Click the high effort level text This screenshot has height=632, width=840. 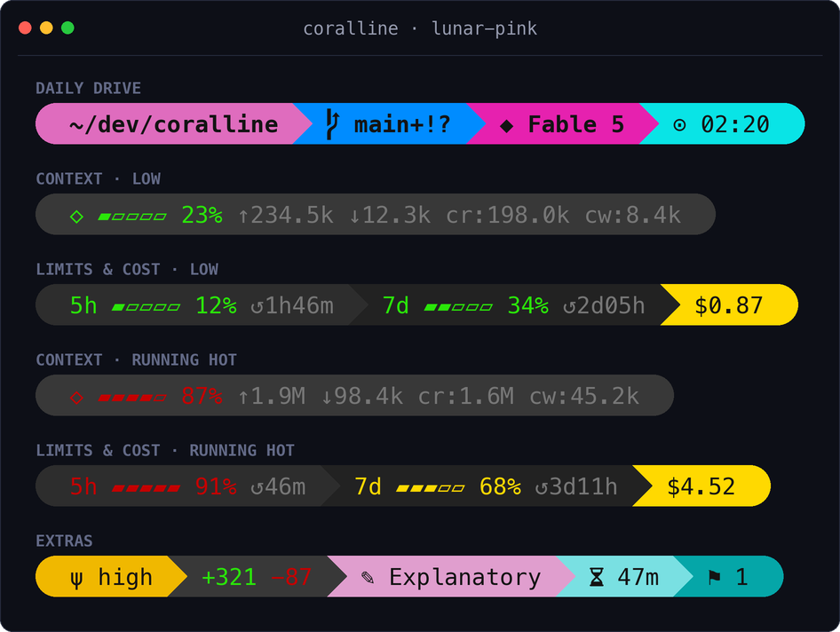tap(125, 577)
